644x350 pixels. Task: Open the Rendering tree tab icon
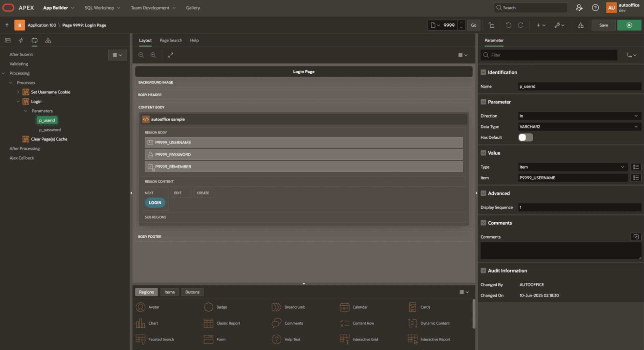8,40
